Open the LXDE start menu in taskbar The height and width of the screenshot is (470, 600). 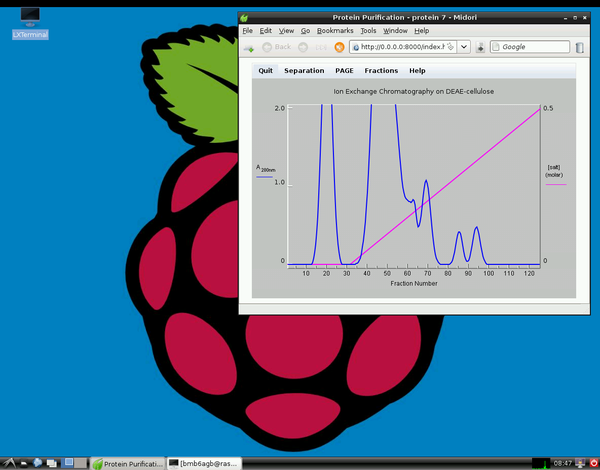point(9,463)
